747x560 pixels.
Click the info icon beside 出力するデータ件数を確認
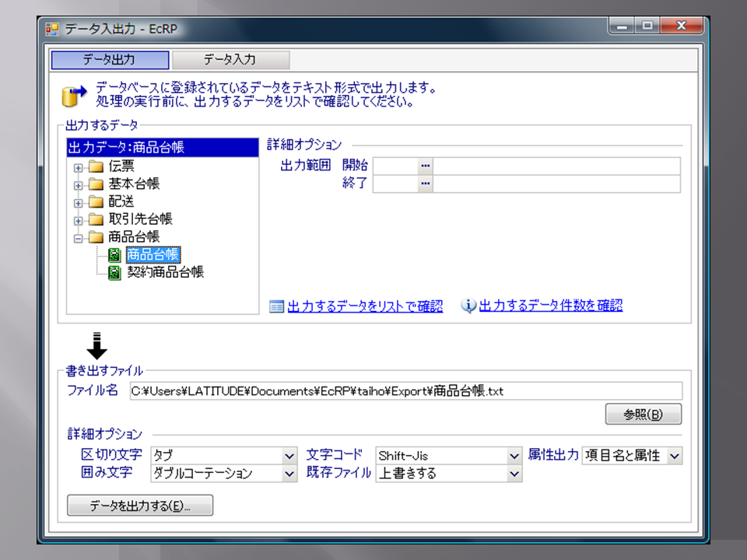click(x=468, y=306)
